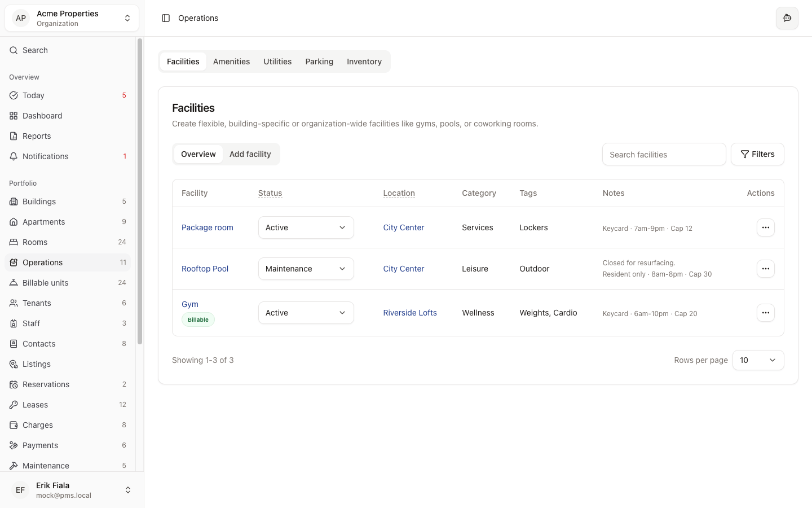Viewport: 812px width, 508px height.
Task: Open actions menu for Rooftop Pool
Action: [765, 269]
